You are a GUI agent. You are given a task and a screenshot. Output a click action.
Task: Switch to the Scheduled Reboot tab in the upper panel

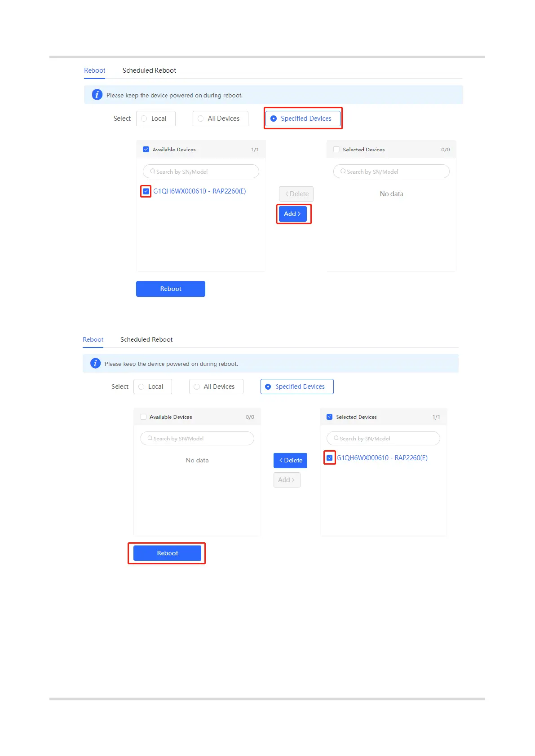point(149,70)
